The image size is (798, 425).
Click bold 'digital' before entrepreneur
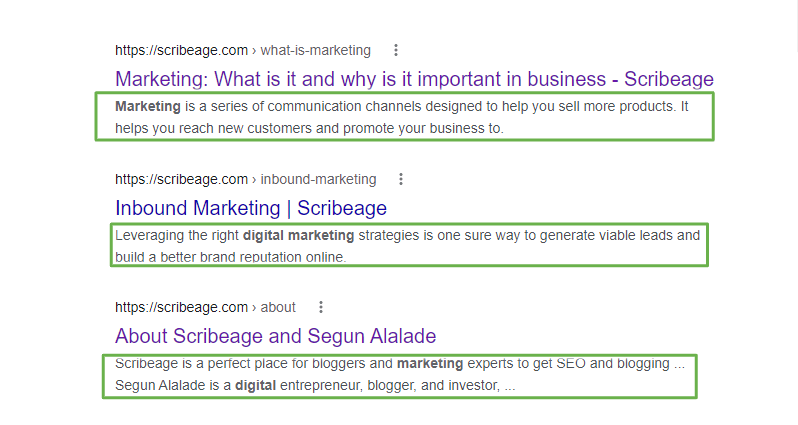click(x=255, y=385)
